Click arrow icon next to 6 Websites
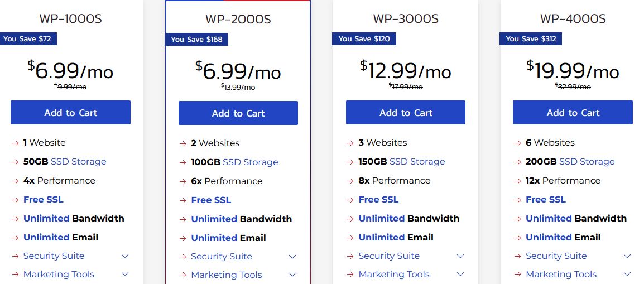This screenshot has height=284, width=644. click(x=518, y=143)
